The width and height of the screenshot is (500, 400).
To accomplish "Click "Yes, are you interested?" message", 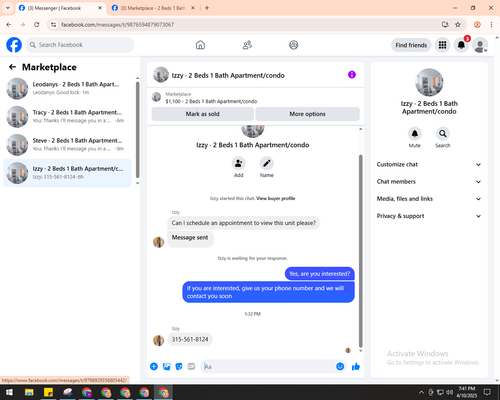I will 320,274.
